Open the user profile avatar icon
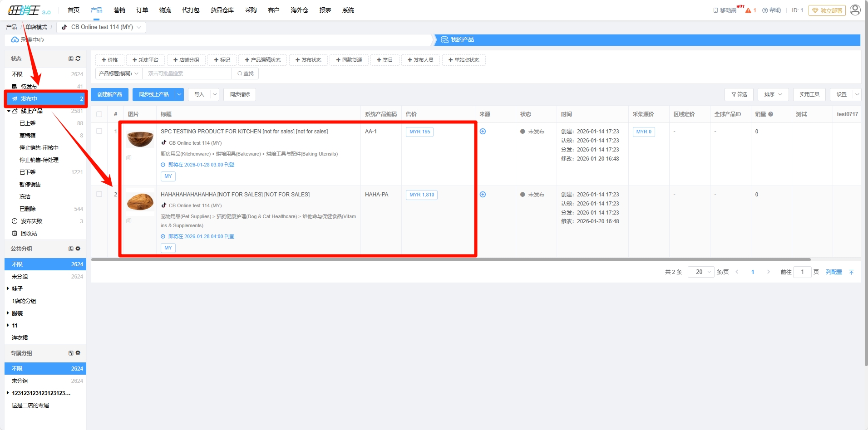Screen dimensions: 868x430 point(855,10)
